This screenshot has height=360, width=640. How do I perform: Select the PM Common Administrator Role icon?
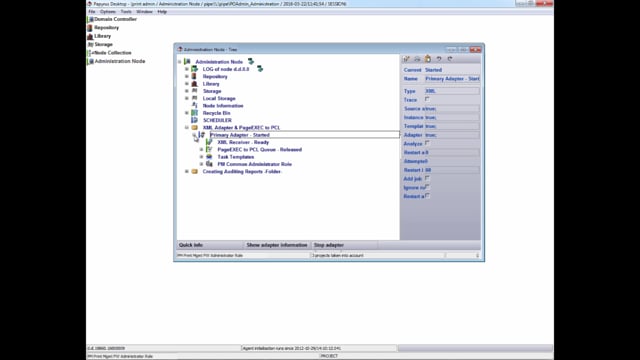pos(209,164)
